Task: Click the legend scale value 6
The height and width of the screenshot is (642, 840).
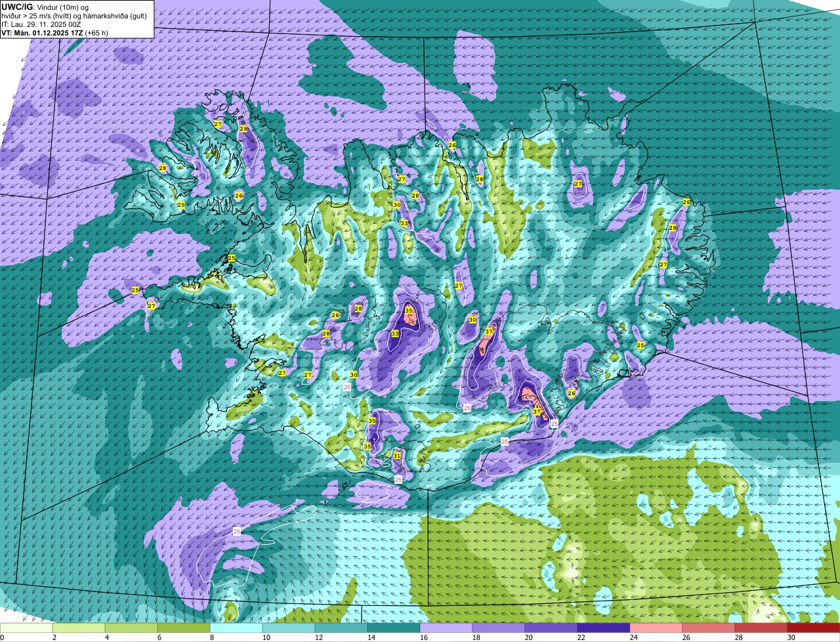Action: [159, 637]
